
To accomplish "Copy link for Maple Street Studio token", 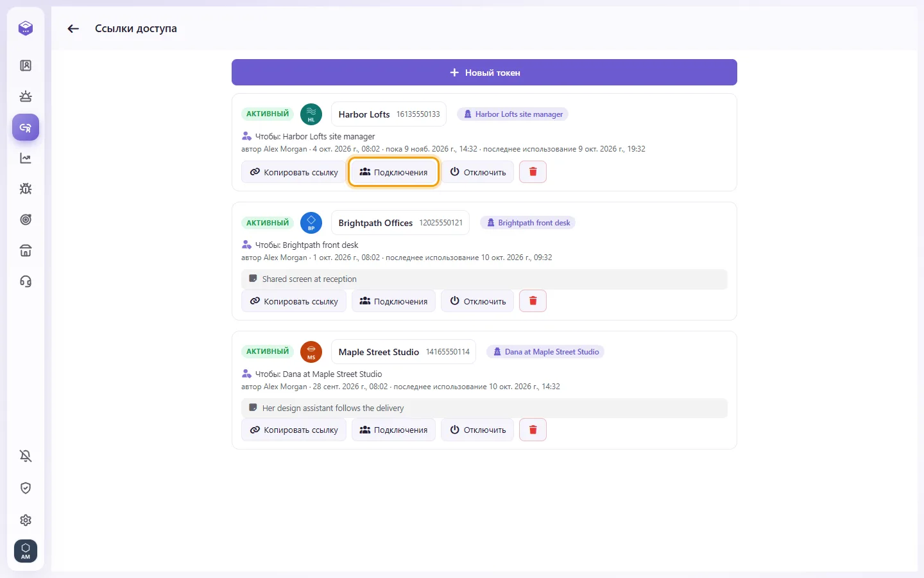I will 294,430.
